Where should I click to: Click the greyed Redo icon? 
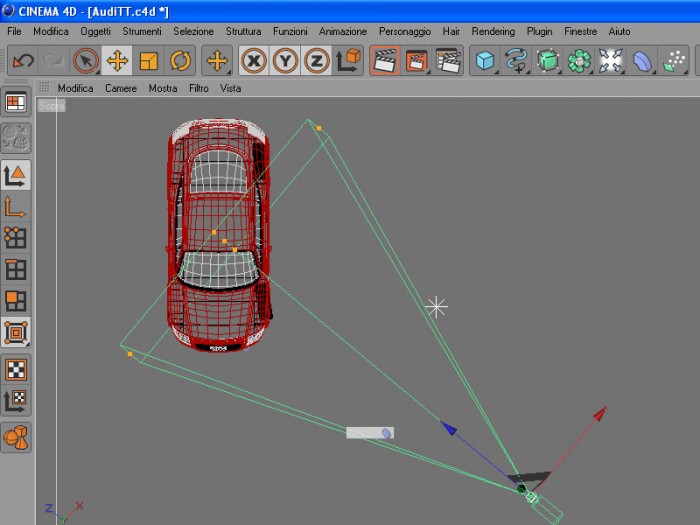(x=53, y=60)
